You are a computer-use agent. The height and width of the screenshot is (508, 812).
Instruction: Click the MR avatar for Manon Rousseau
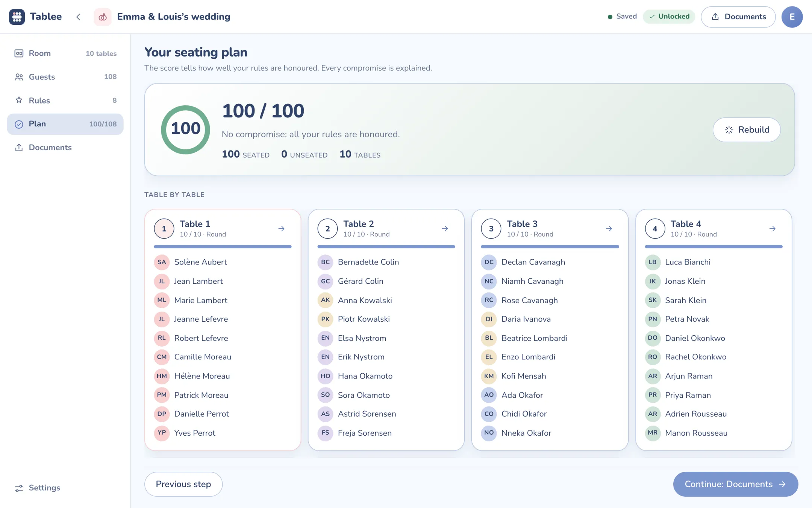click(653, 433)
